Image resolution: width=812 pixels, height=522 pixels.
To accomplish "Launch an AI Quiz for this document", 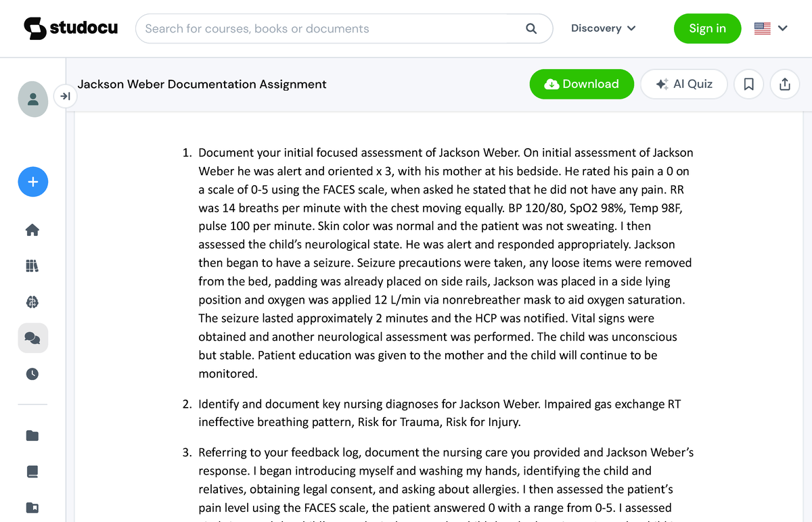I will pos(683,84).
